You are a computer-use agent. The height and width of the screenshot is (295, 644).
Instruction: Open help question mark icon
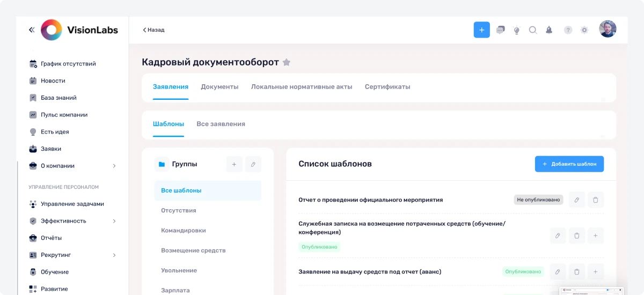point(568,30)
